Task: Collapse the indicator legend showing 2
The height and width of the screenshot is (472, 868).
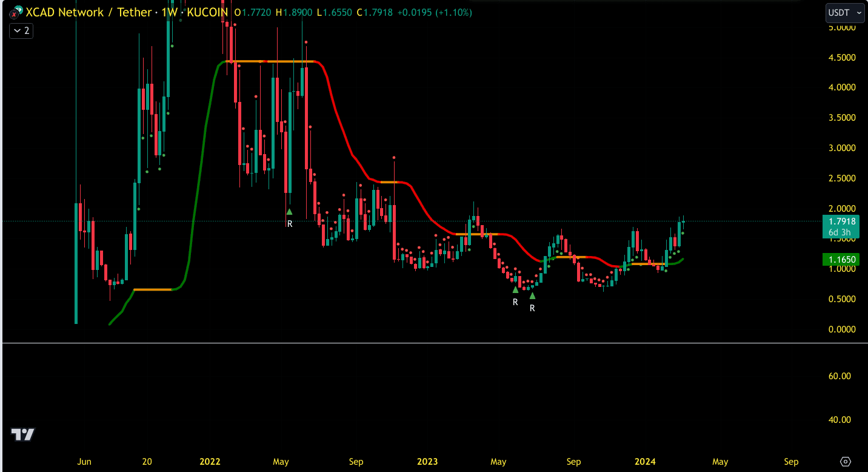Action: point(21,30)
